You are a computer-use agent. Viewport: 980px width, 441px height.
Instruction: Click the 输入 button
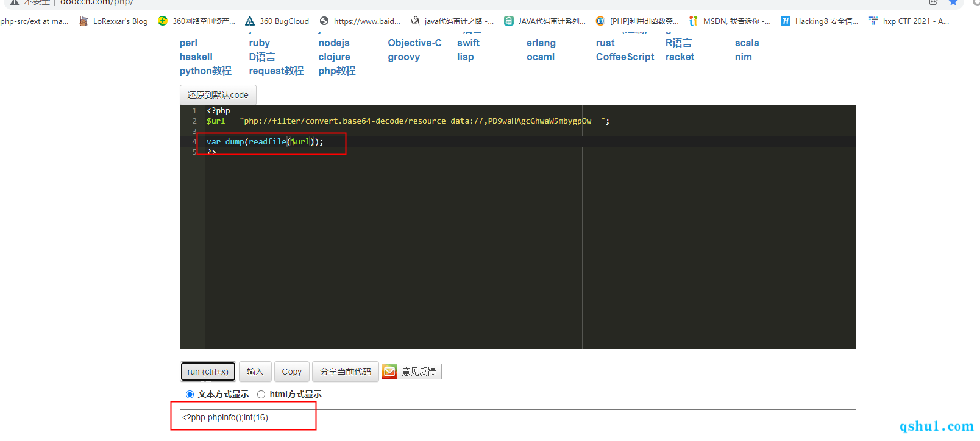(x=255, y=372)
